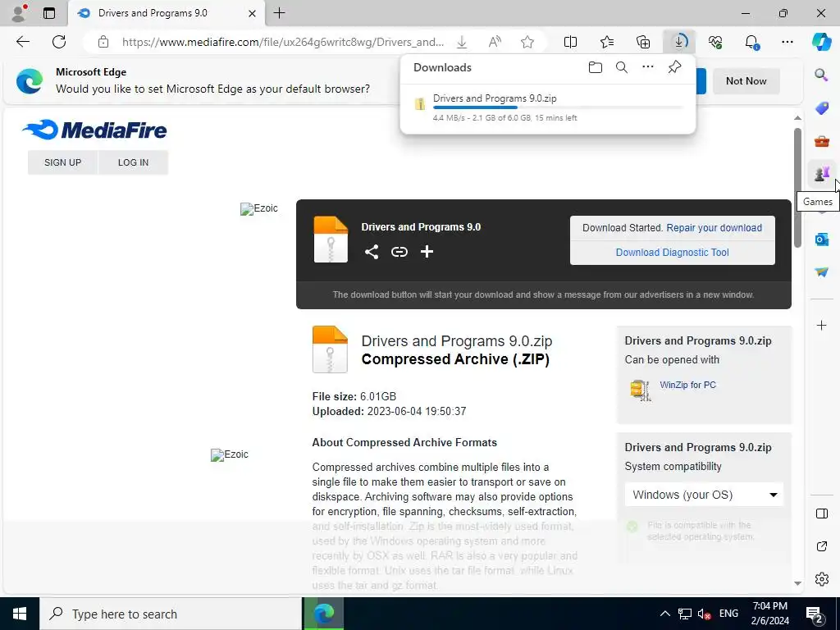Open Browser essentials heart icon
This screenshot has height=630, width=840.
click(x=715, y=42)
